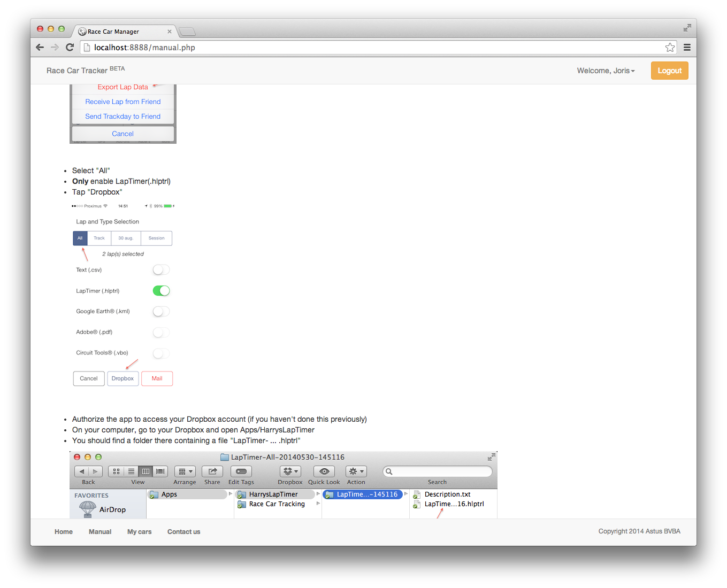The image size is (727, 588).
Task: Open the Welcome, Joris dropdown
Action: click(606, 71)
